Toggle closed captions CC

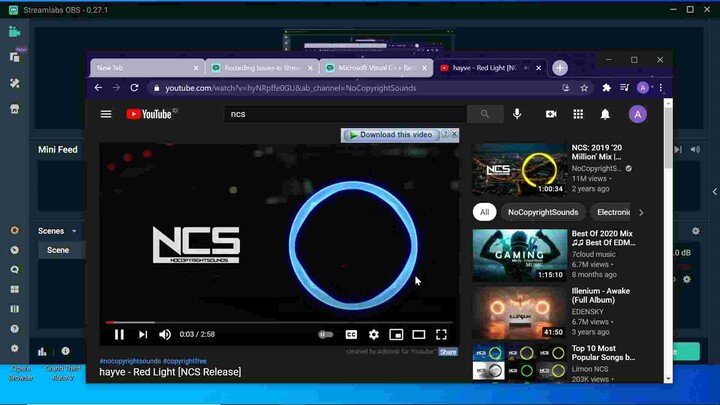click(351, 335)
